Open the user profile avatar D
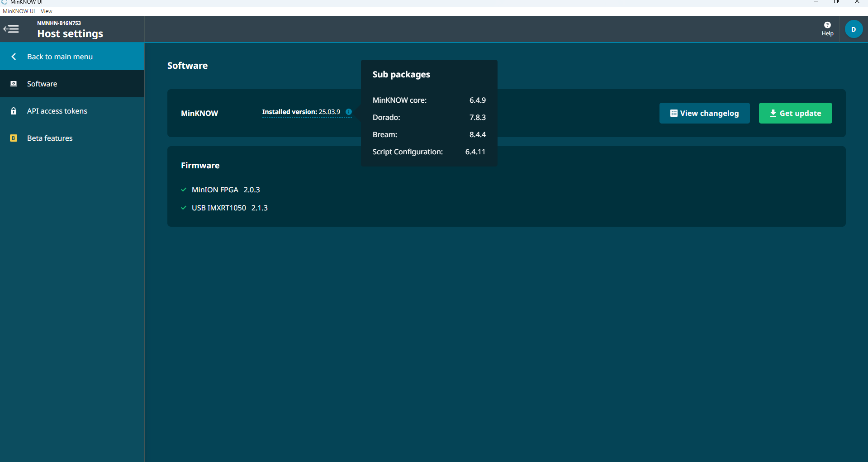The width and height of the screenshot is (868, 462). (854, 29)
